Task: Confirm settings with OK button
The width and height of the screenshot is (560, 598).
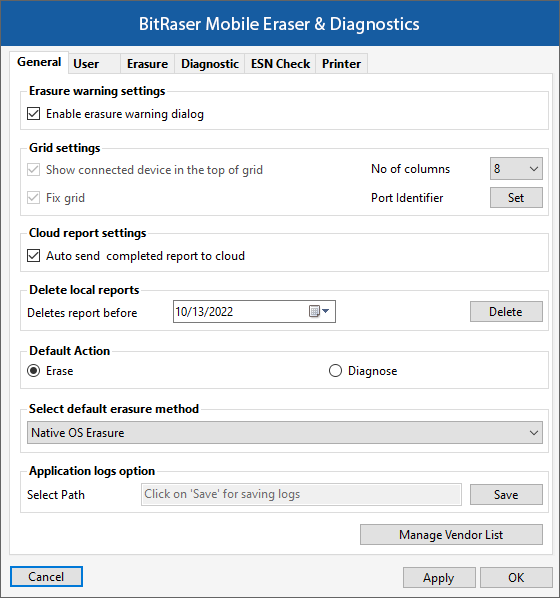Action: [x=516, y=578]
